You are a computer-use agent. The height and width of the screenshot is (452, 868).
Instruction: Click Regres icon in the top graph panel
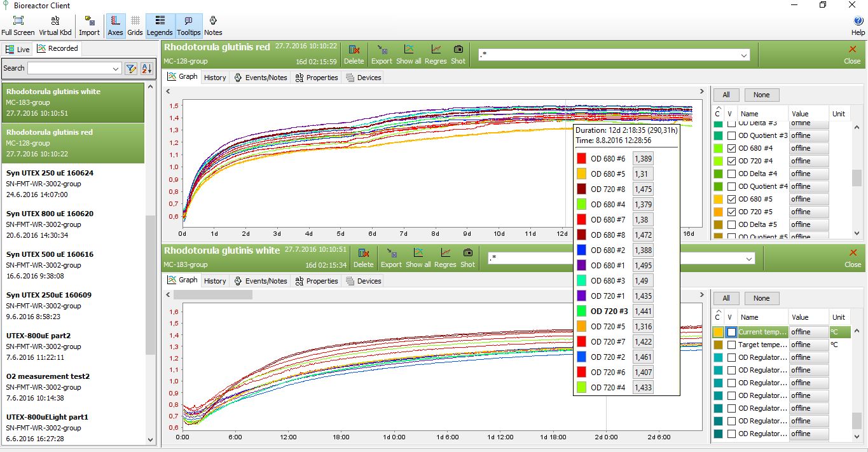tap(436, 55)
